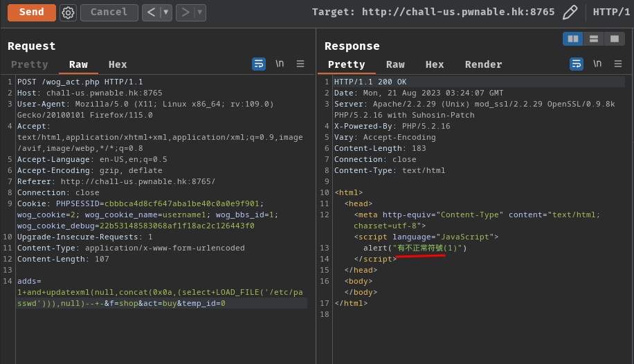Click the Host header line
This screenshot has width=634, height=364.
point(90,93)
